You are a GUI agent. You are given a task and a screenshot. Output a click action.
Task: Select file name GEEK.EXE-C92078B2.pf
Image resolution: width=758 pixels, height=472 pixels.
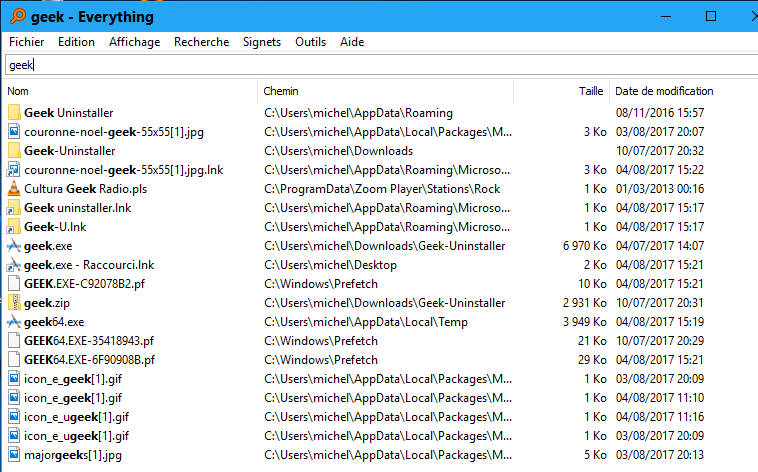[x=85, y=284]
